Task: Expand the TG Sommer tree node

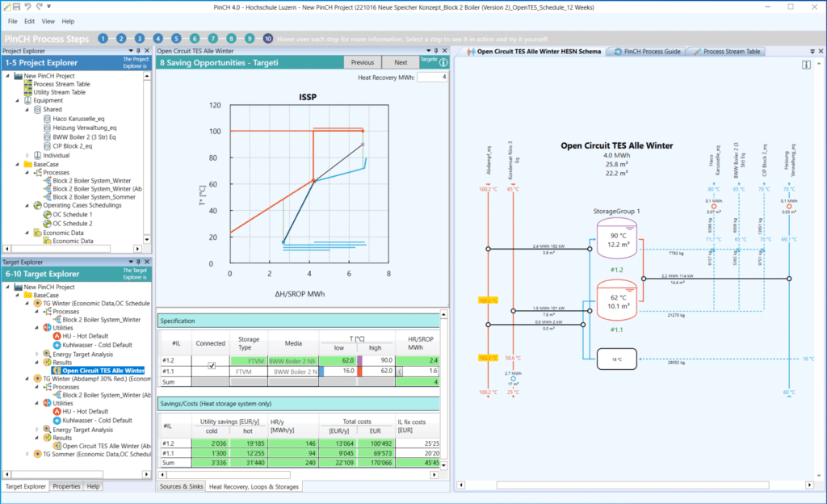Action: point(27,454)
